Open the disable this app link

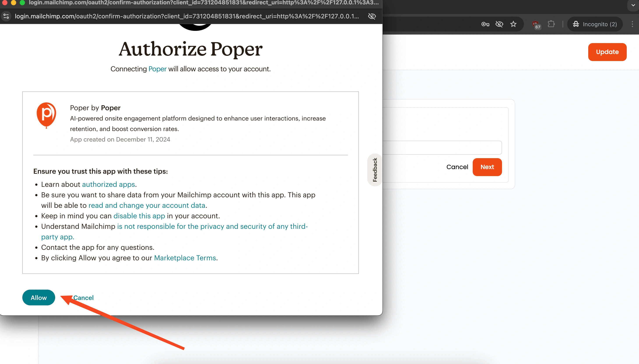coord(139,216)
